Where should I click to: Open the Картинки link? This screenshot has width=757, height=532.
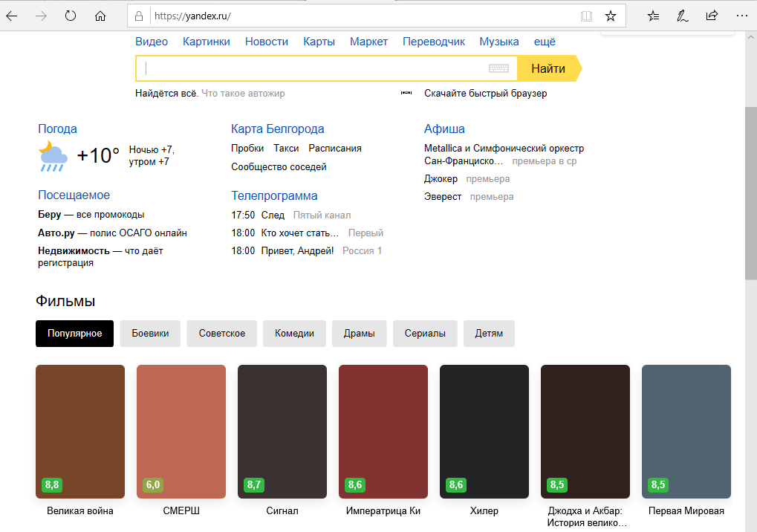pos(207,42)
